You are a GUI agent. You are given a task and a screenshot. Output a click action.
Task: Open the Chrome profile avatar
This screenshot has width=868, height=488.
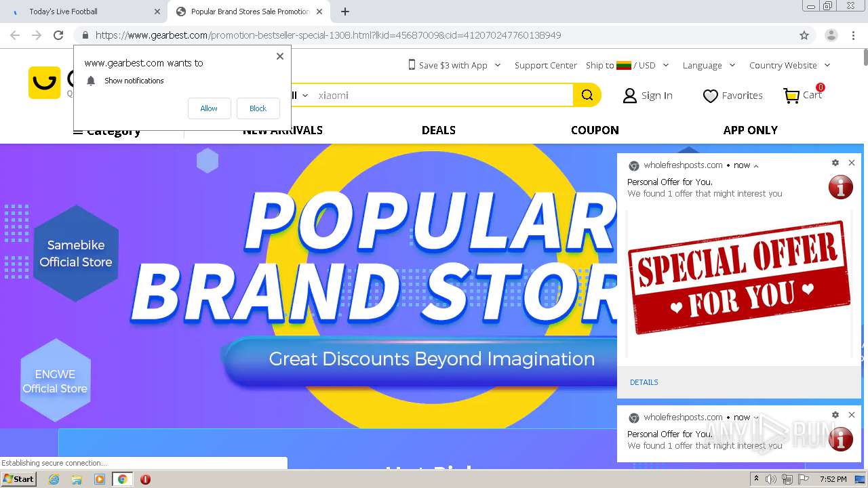click(831, 35)
